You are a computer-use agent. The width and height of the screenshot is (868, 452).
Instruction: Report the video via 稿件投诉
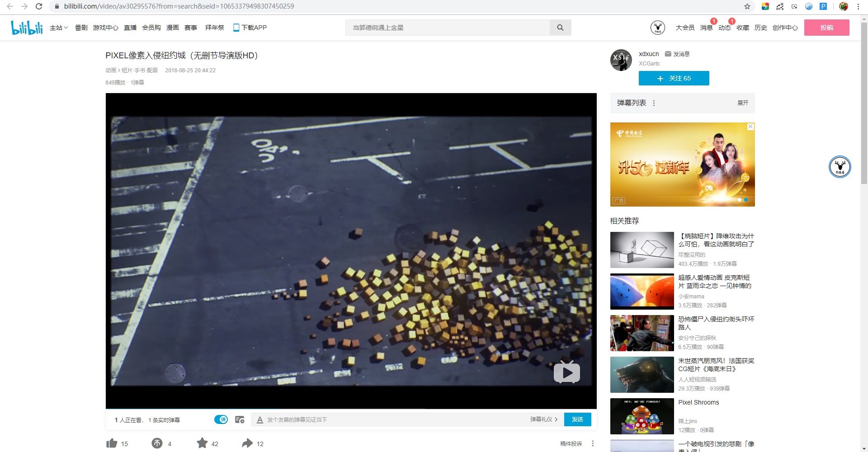[571, 443]
